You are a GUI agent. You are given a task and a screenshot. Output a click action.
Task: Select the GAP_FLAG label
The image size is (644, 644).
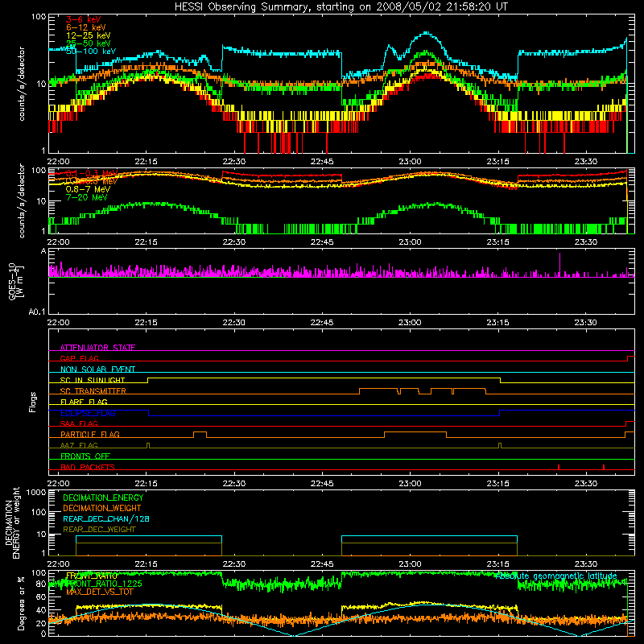[79, 358]
